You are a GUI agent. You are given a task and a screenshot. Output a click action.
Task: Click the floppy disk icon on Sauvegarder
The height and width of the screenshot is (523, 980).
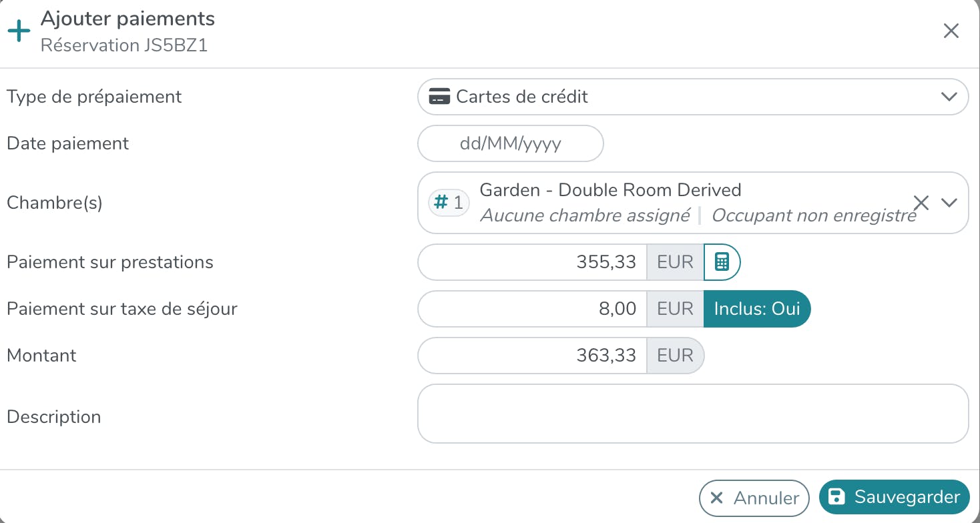836,497
